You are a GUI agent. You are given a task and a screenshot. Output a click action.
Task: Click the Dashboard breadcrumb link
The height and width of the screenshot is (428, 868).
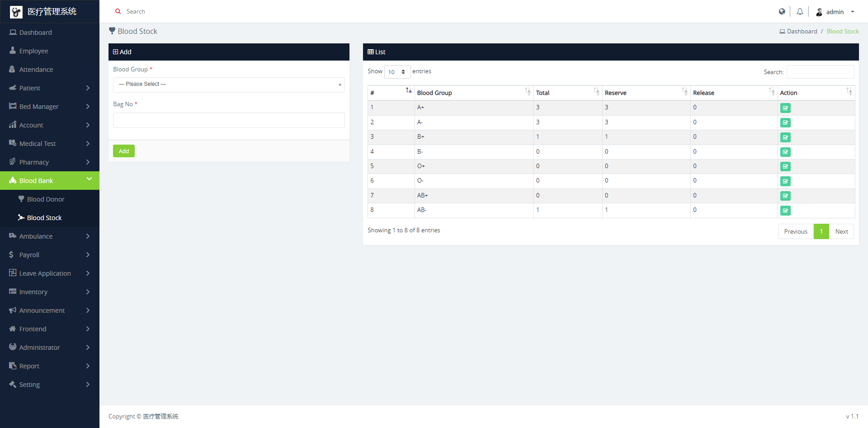[x=802, y=31]
